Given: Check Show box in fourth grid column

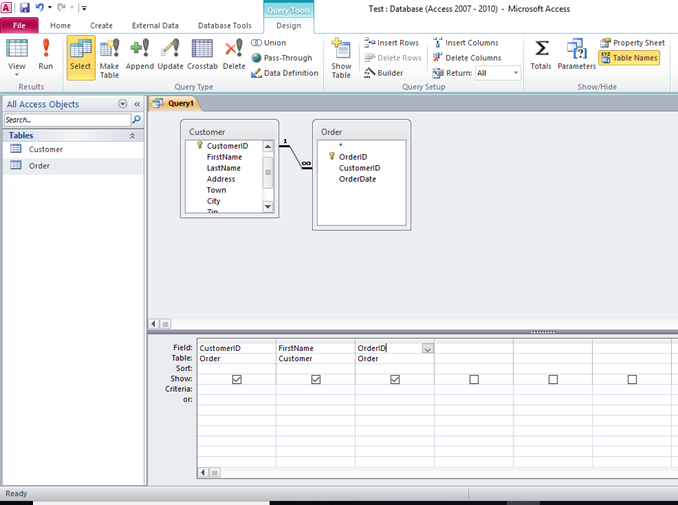Looking at the screenshot, I should (474, 379).
